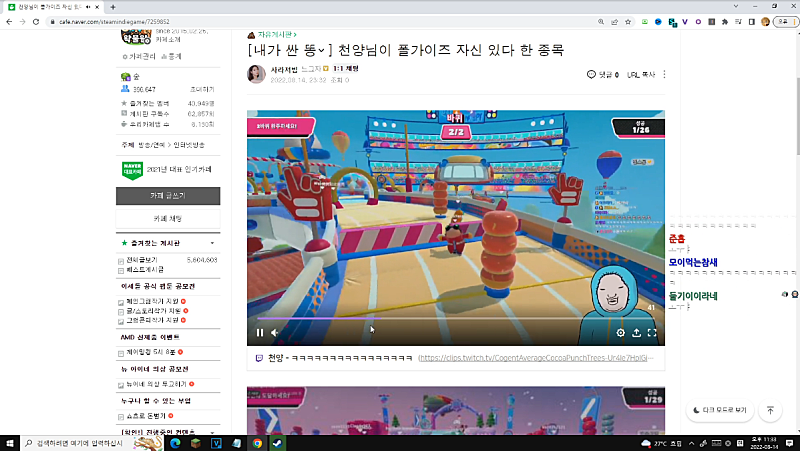Screen dimensions: 800x451
Task: Toggle dark mode viewing (다크 모드로 보기)
Action: tap(718, 410)
